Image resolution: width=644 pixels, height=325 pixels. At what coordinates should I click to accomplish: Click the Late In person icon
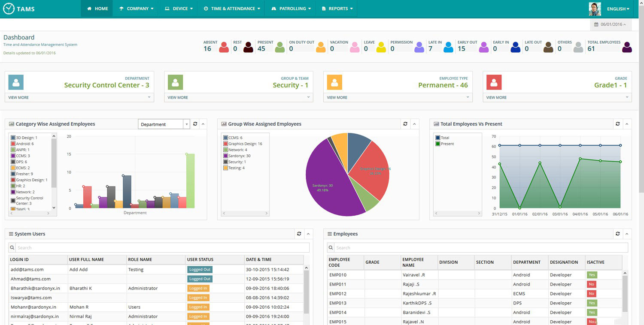(x=448, y=47)
